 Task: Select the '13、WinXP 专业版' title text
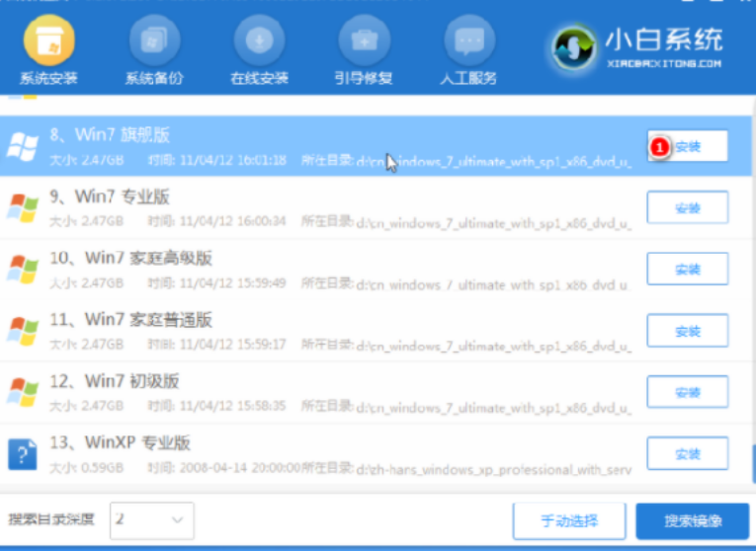pyautogui.click(x=120, y=442)
